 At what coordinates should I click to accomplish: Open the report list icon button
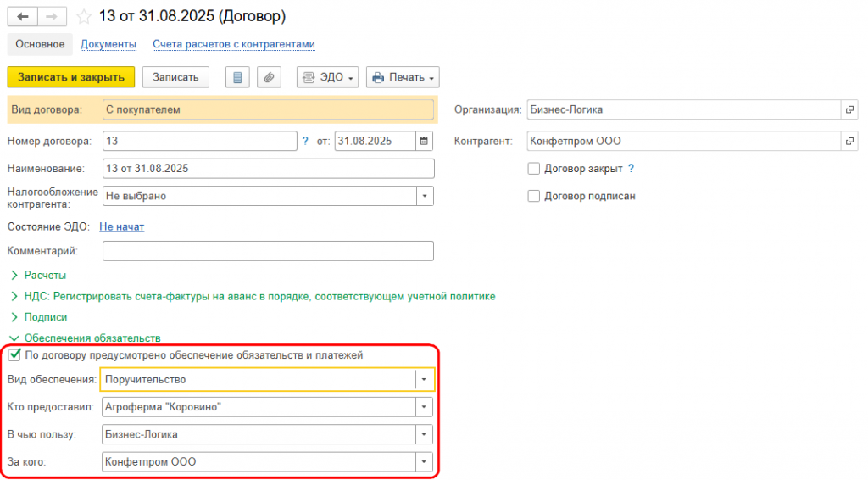pyautogui.click(x=237, y=77)
